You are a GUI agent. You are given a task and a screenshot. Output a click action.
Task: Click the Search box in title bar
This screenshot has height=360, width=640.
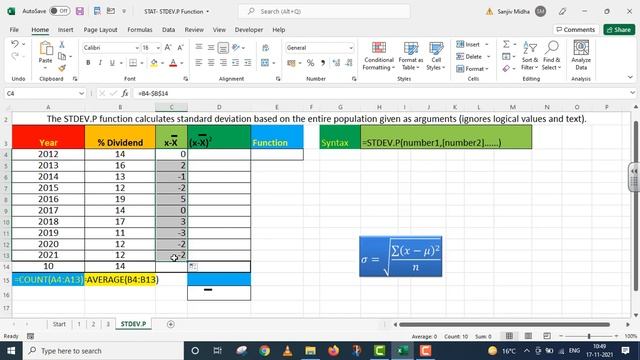[x=324, y=11]
